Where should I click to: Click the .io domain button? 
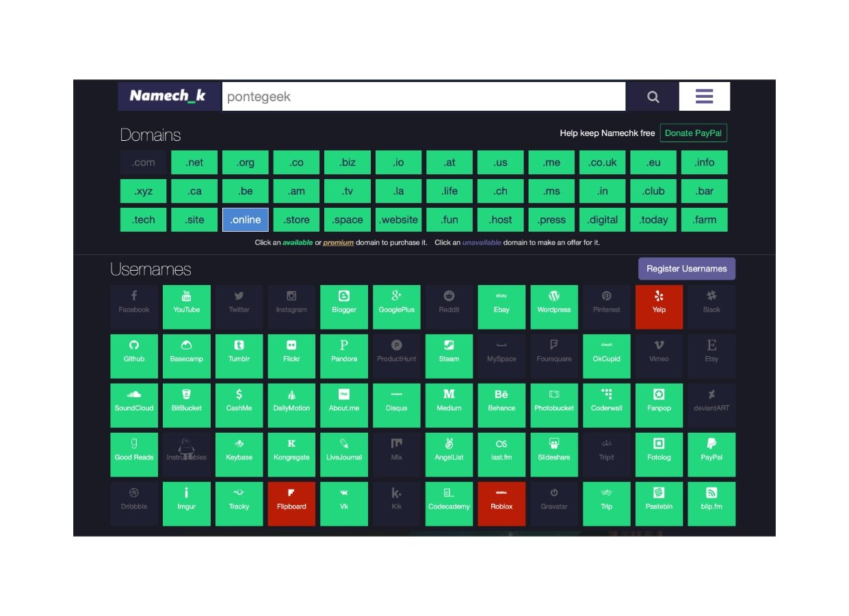[x=399, y=163]
